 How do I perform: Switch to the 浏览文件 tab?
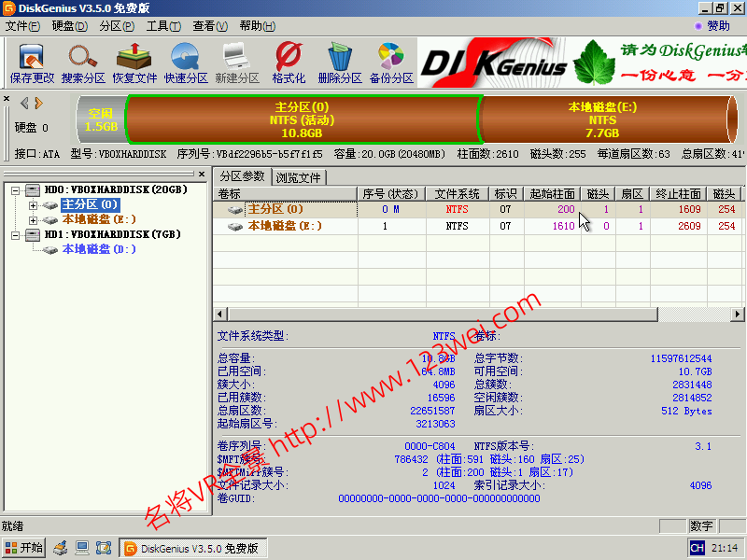[298, 177]
